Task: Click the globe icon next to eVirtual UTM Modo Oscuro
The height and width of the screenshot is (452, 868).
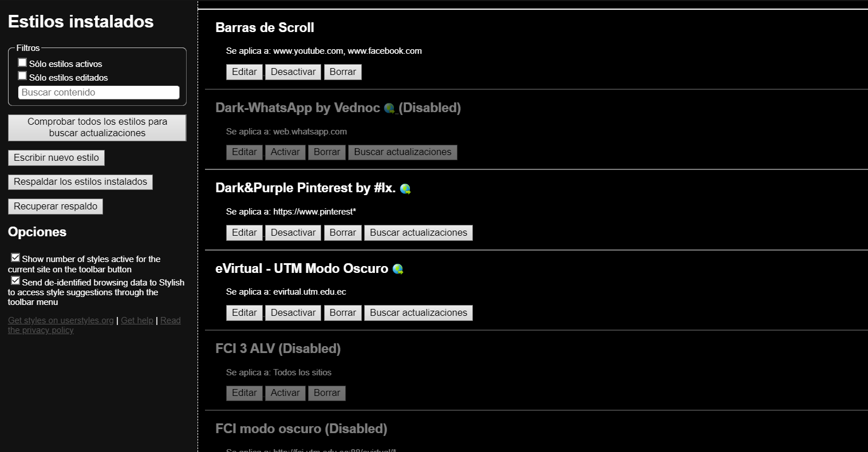Action: coord(399,269)
